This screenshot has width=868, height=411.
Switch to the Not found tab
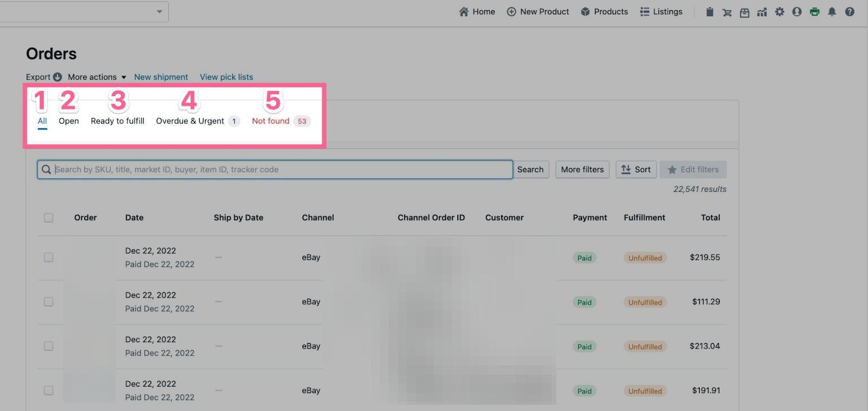coord(271,121)
